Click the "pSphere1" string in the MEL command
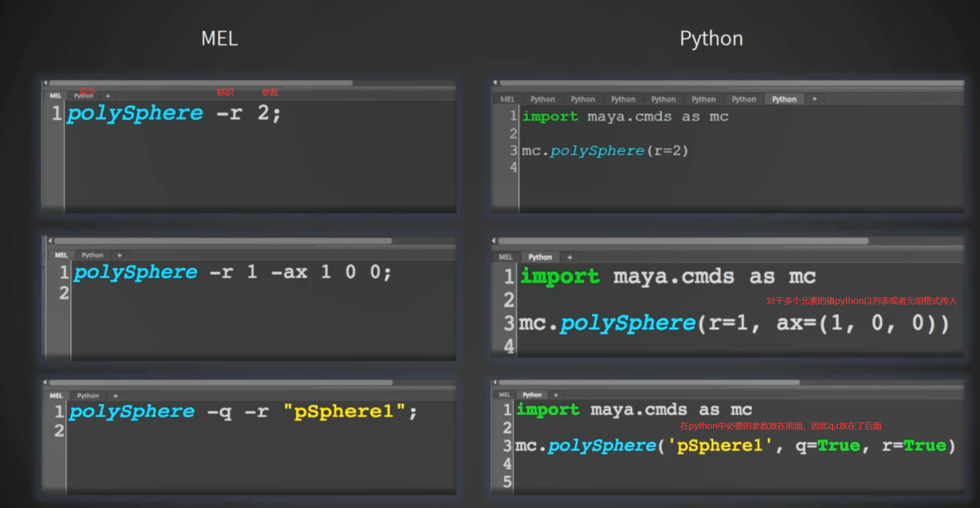 (344, 411)
